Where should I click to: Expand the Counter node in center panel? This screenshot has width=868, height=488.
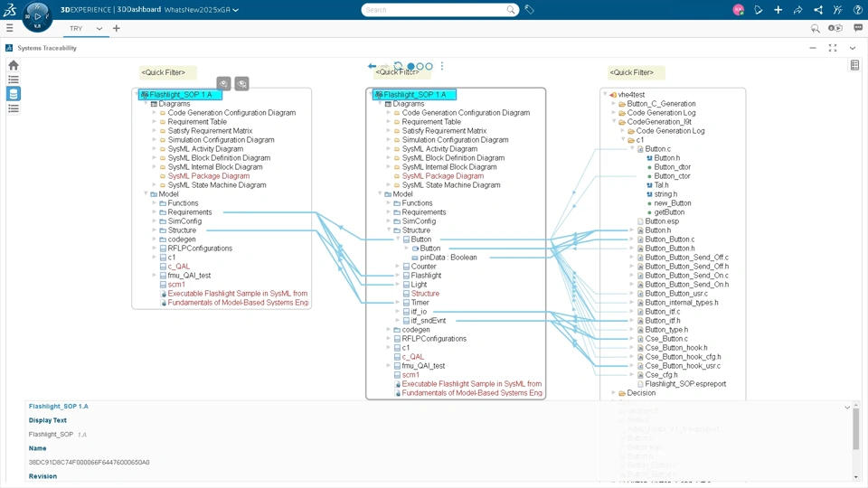[x=398, y=266]
